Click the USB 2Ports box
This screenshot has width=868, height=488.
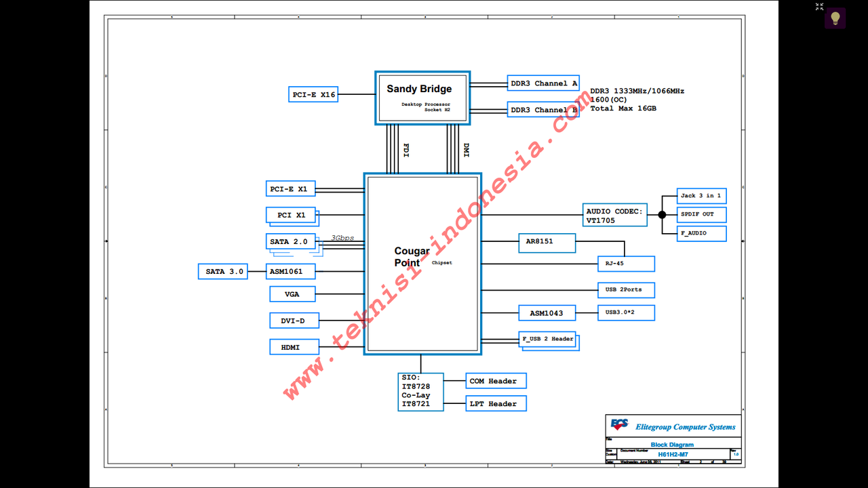[x=626, y=290]
